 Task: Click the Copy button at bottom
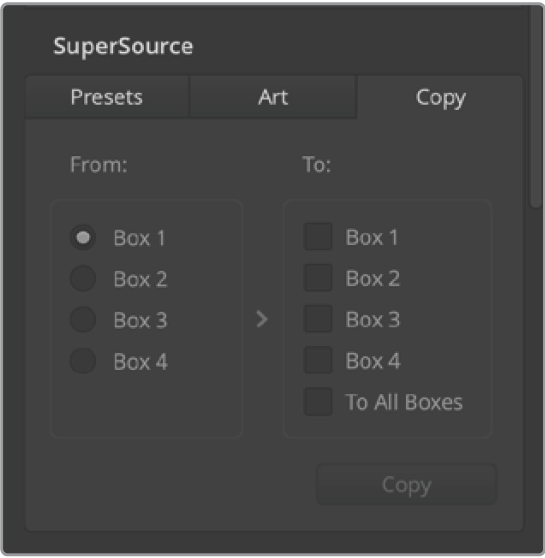(x=407, y=484)
